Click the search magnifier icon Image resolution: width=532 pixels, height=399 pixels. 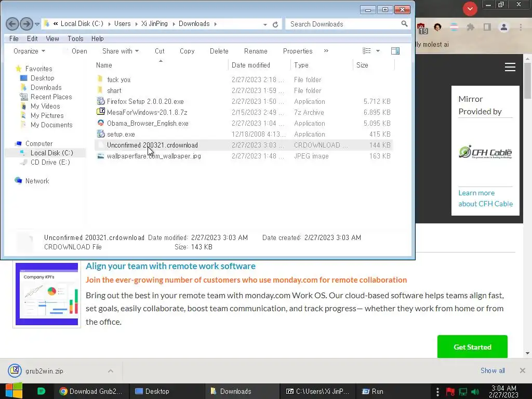tap(404, 24)
